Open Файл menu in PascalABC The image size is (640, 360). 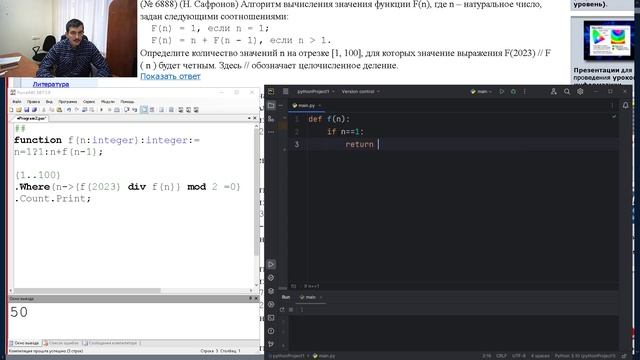17,102
